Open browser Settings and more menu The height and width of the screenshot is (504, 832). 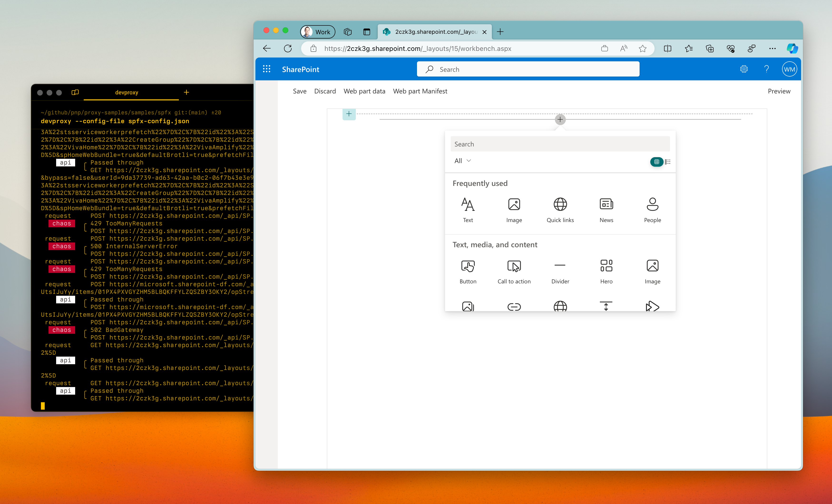click(x=773, y=48)
